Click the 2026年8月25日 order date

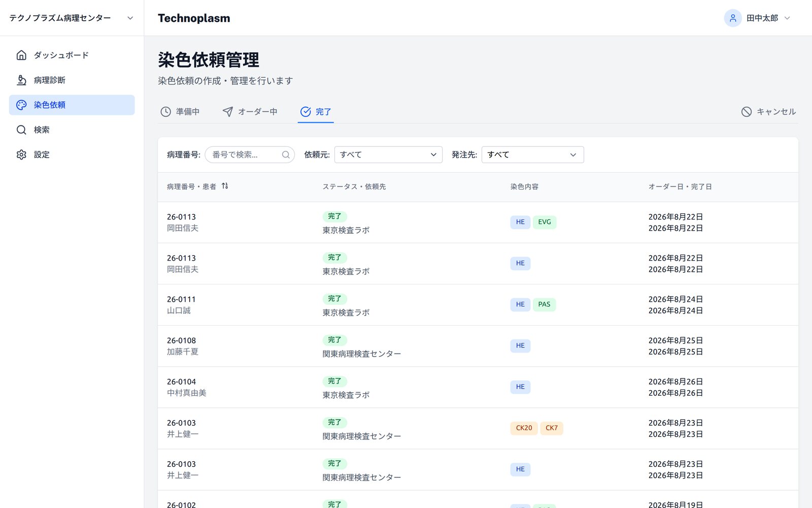[x=675, y=340]
